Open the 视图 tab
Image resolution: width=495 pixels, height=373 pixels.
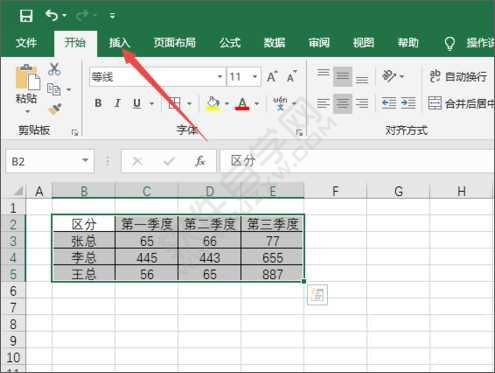pos(364,43)
